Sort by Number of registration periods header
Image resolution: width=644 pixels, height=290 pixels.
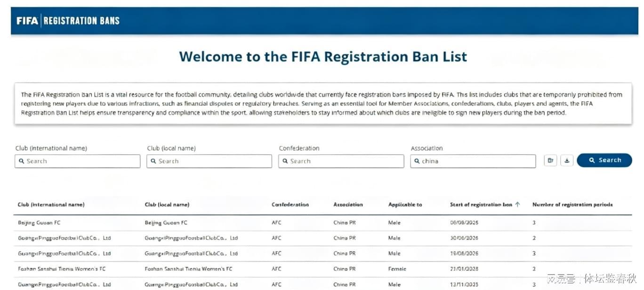(572, 205)
